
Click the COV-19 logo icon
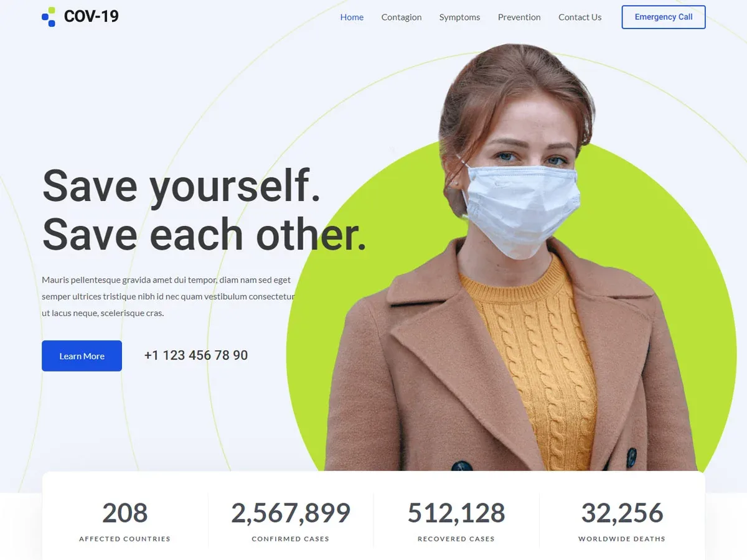click(x=49, y=17)
